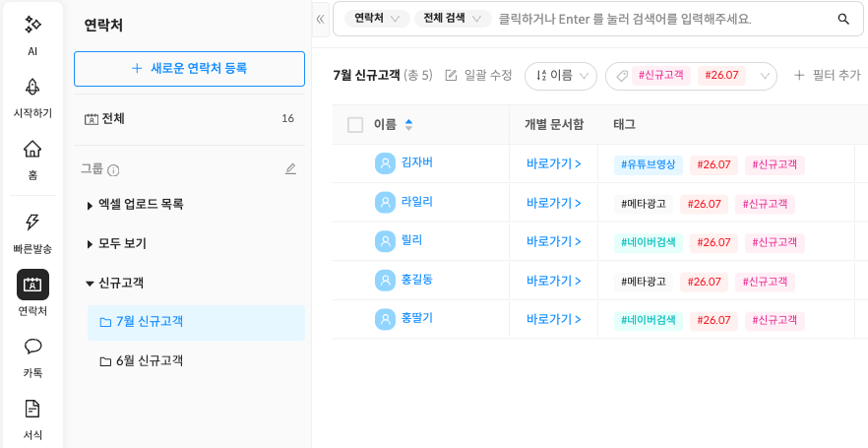The width and height of the screenshot is (868, 448).
Task: Click 김자버's avatar icon
Action: click(x=385, y=163)
